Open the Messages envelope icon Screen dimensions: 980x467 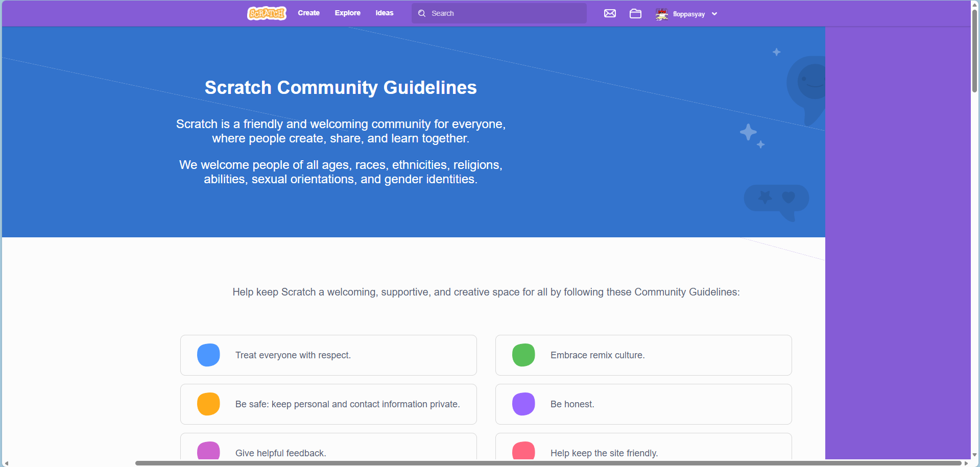610,13
